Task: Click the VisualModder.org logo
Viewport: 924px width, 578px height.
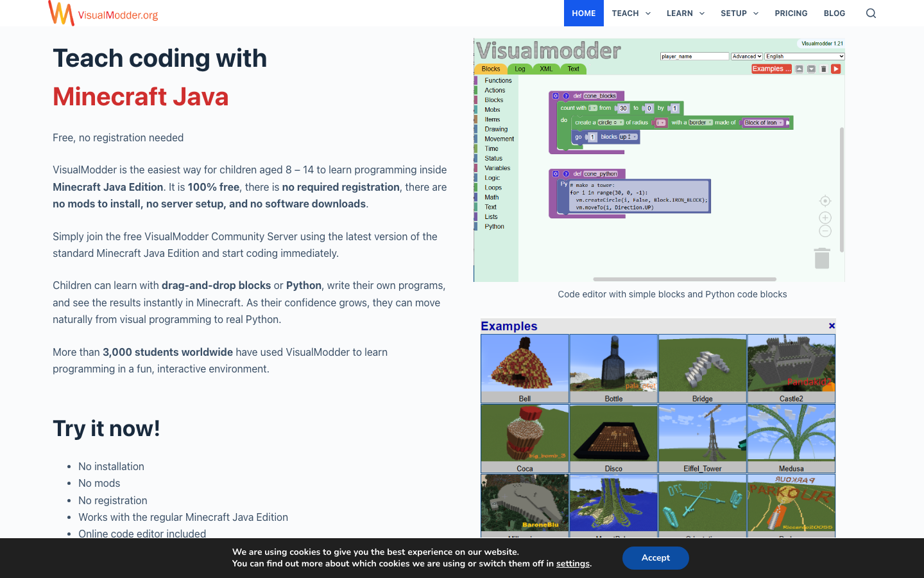Action: (103, 13)
